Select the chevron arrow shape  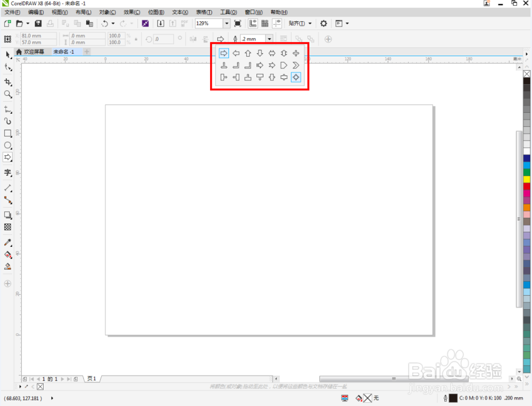[296, 65]
